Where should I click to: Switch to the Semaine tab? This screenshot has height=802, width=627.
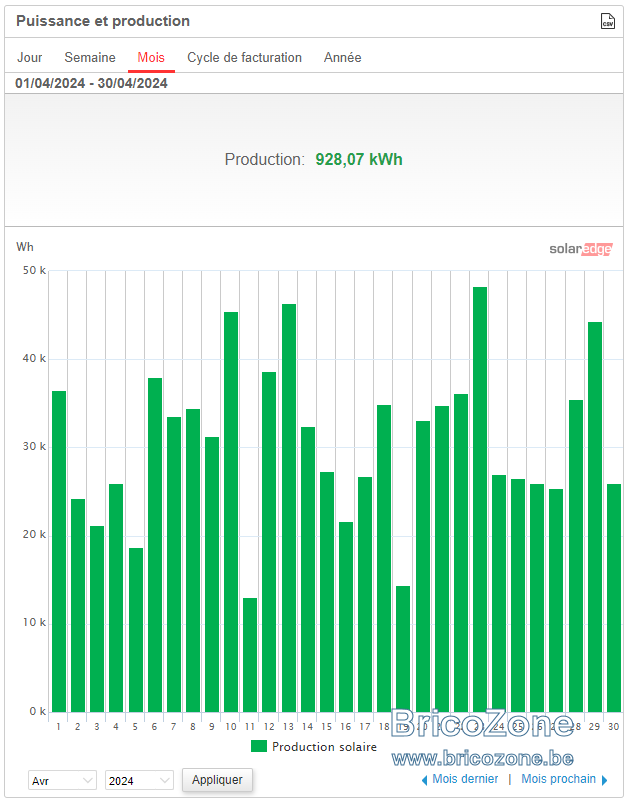pos(90,57)
